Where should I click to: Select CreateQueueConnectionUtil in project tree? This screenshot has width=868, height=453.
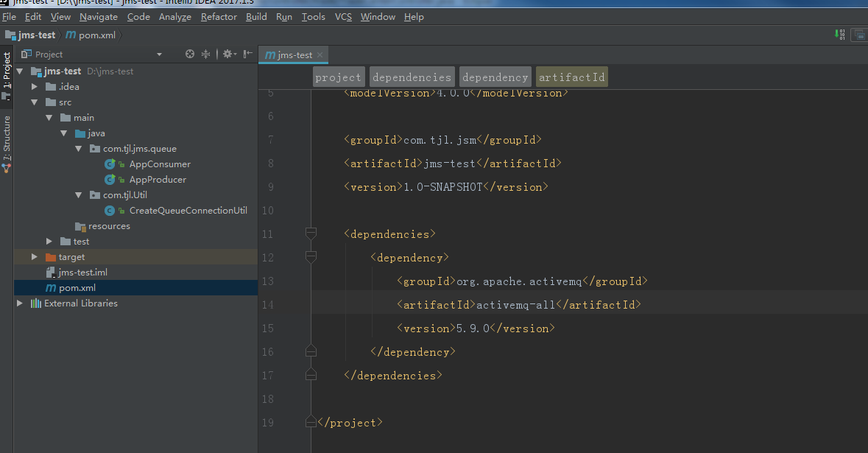coord(188,211)
